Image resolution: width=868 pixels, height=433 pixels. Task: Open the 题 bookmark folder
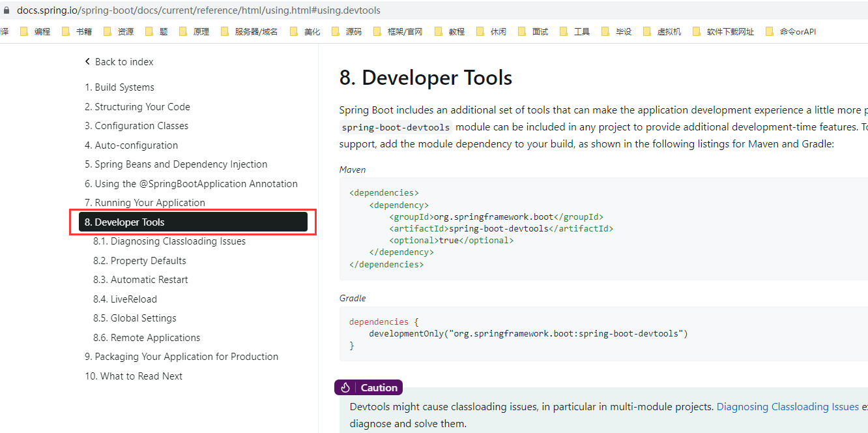point(156,31)
